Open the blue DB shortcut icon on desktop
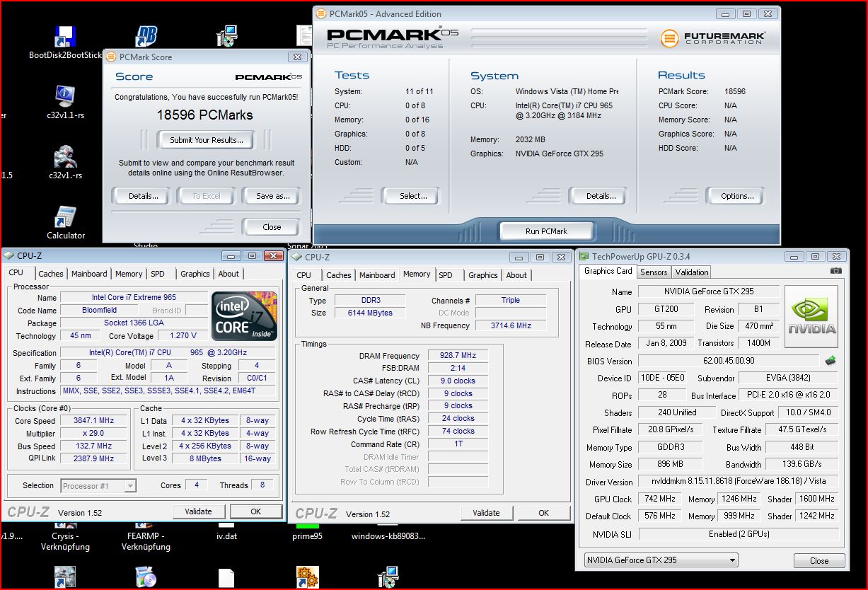This screenshot has width=868, height=590. tap(146, 37)
